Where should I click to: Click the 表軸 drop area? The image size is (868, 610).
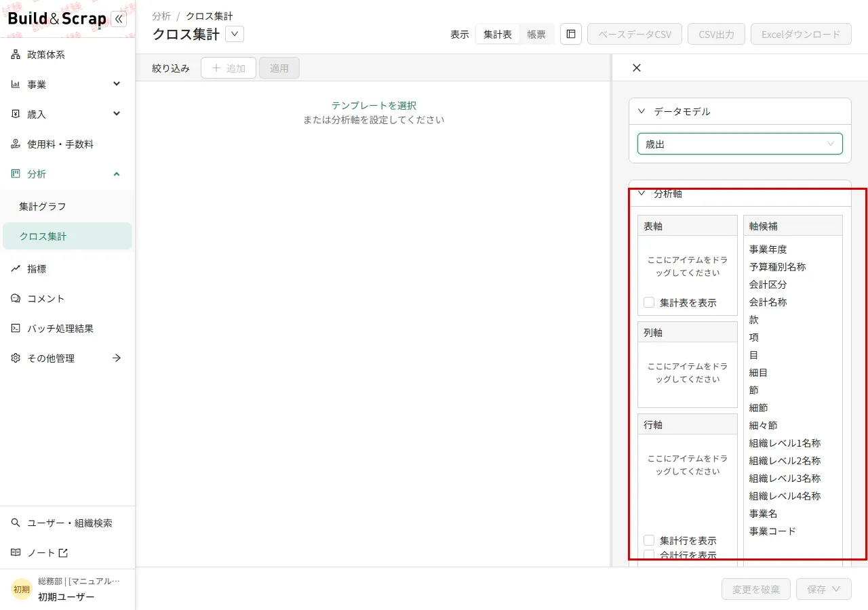[x=688, y=266]
